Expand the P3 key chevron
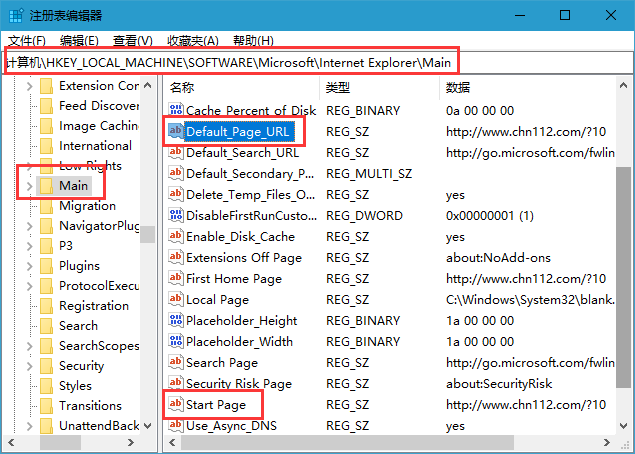The height and width of the screenshot is (454, 635). tap(29, 246)
